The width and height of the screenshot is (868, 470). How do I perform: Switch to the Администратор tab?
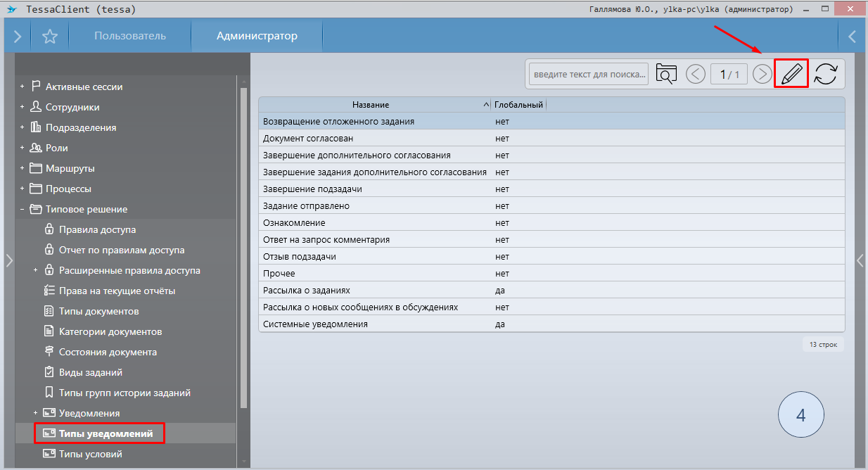(x=257, y=36)
